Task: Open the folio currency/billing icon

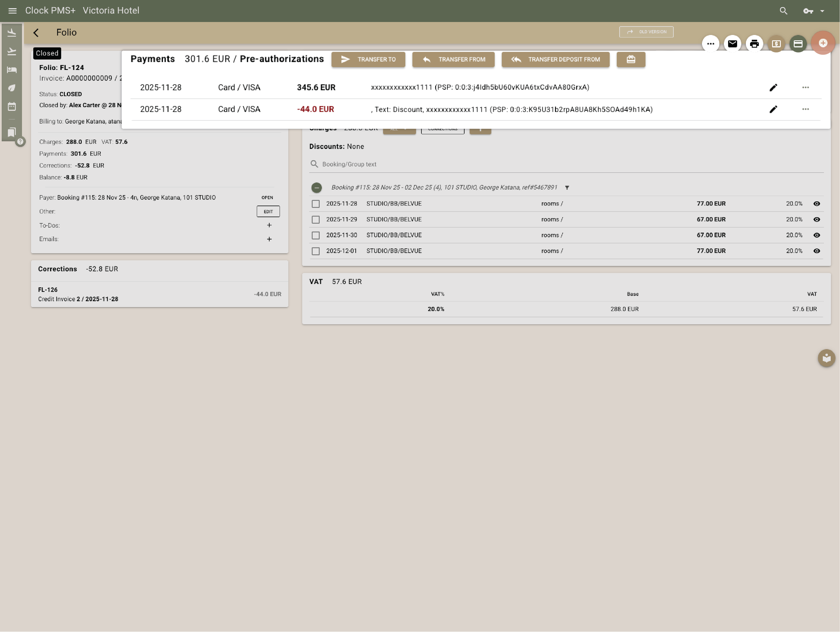Action: [776, 44]
